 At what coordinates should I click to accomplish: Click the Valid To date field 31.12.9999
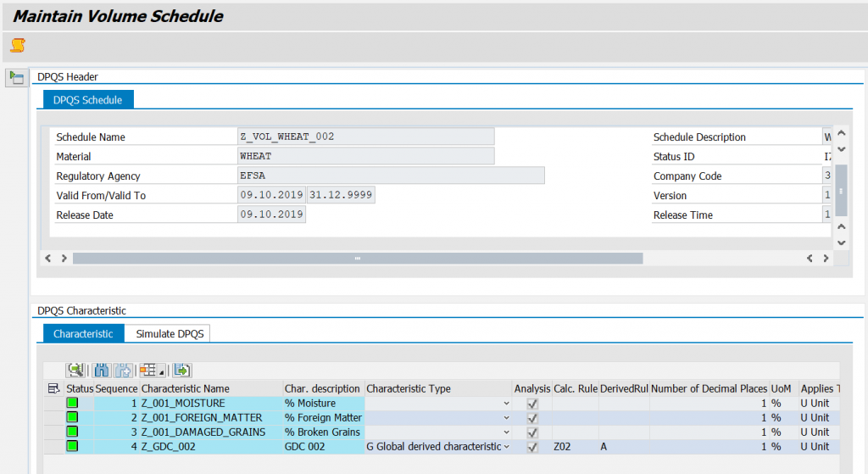pyautogui.click(x=341, y=194)
